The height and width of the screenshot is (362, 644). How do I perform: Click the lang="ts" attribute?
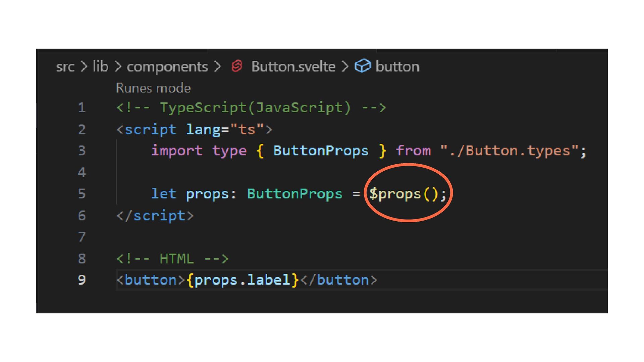[225, 130]
